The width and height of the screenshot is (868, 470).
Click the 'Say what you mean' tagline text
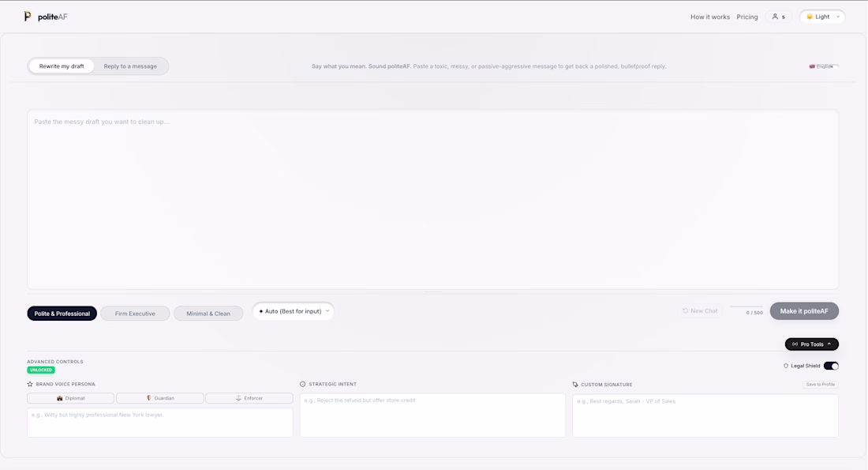click(488, 66)
